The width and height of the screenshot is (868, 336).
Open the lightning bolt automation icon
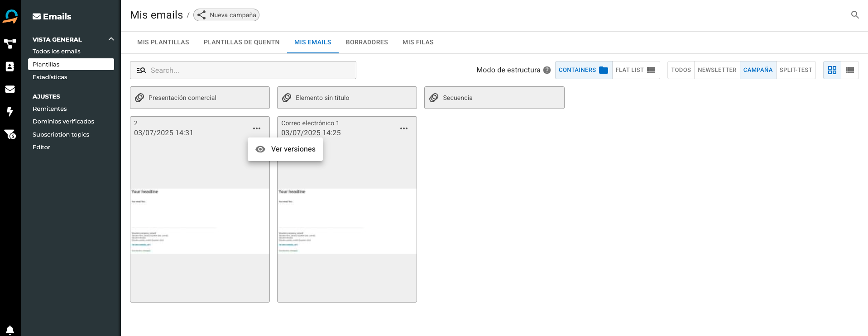point(10,112)
